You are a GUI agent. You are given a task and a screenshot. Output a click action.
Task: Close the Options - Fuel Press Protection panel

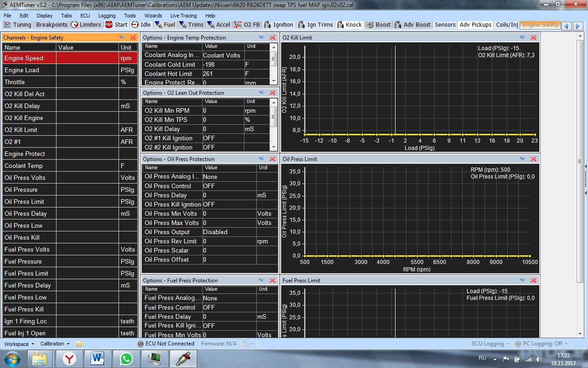tap(272, 280)
